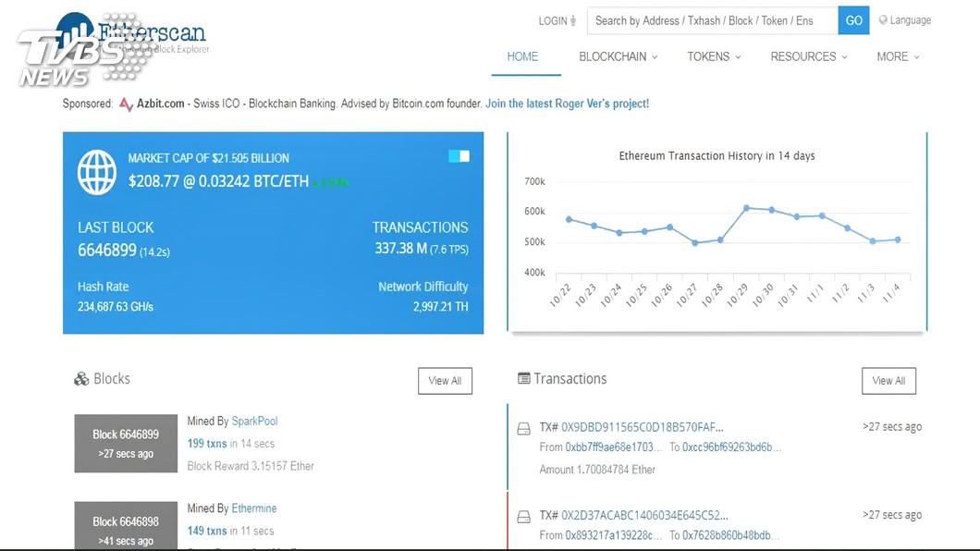Click the Transactions section list icon
The image size is (980, 551).
pos(524,378)
